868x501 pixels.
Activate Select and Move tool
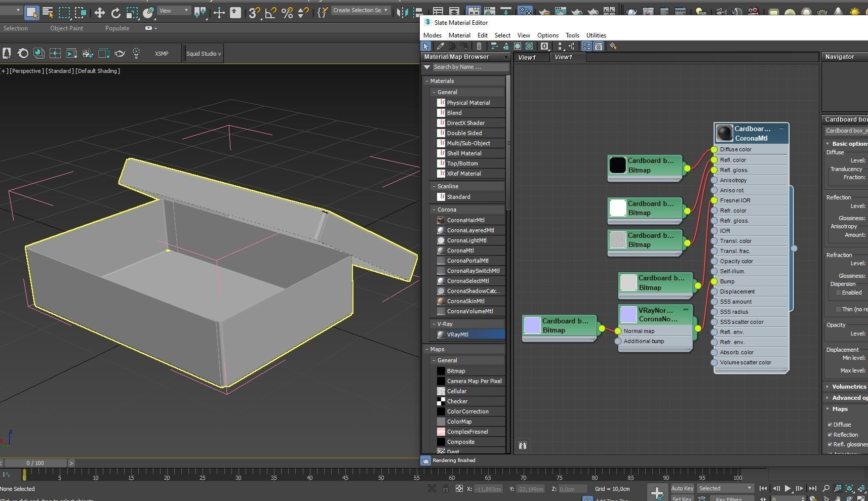click(x=100, y=13)
